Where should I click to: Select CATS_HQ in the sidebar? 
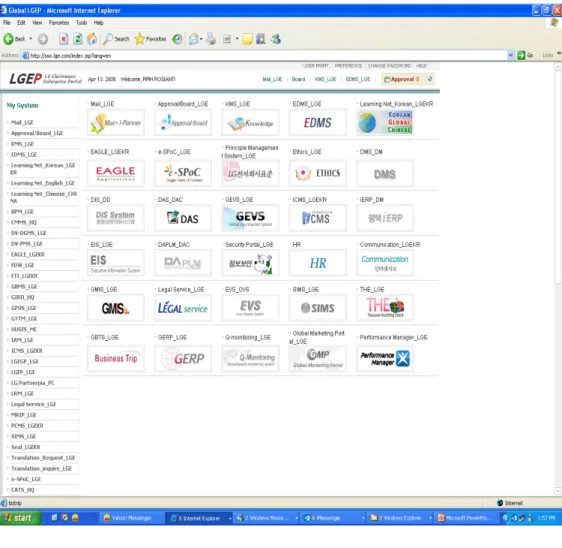point(23,490)
